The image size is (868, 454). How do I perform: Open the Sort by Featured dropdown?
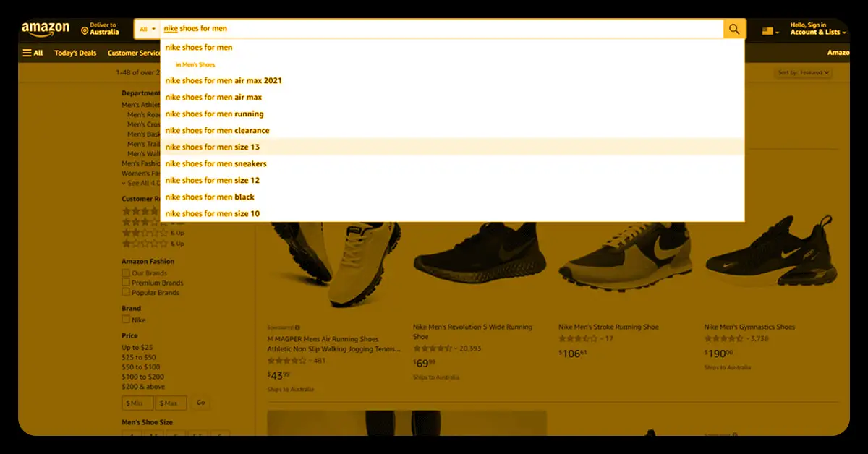click(x=804, y=72)
